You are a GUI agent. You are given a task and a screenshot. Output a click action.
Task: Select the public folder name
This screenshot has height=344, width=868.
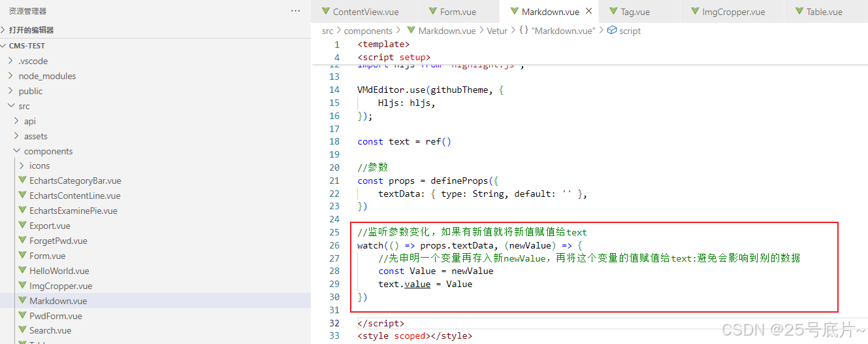[x=31, y=91]
